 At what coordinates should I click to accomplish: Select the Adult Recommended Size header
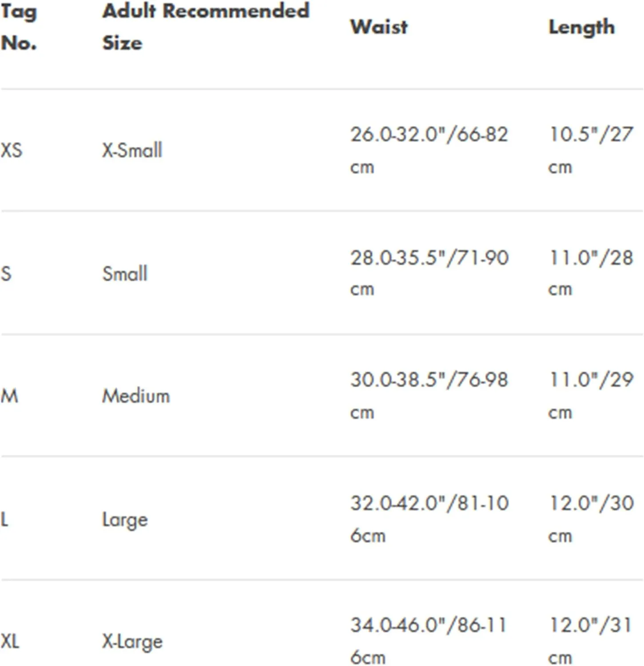[x=206, y=27]
